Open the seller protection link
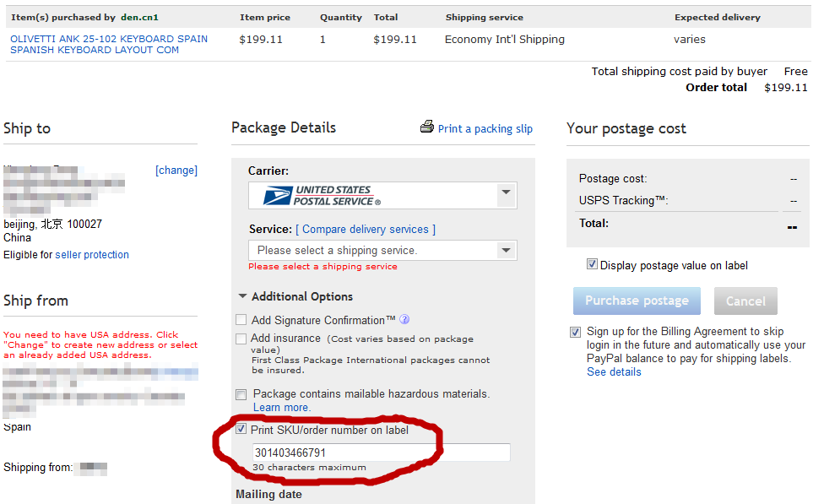 click(x=92, y=254)
